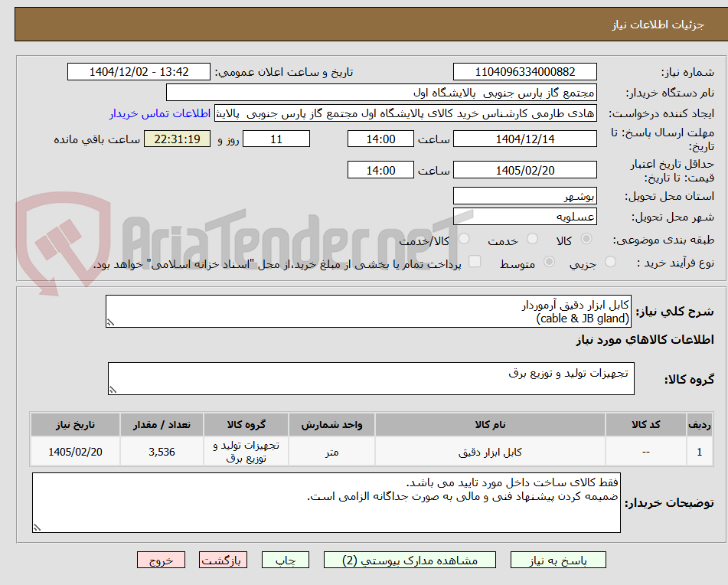Click the quantity cell '3,536'
728x585 pixels.
click(162, 452)
